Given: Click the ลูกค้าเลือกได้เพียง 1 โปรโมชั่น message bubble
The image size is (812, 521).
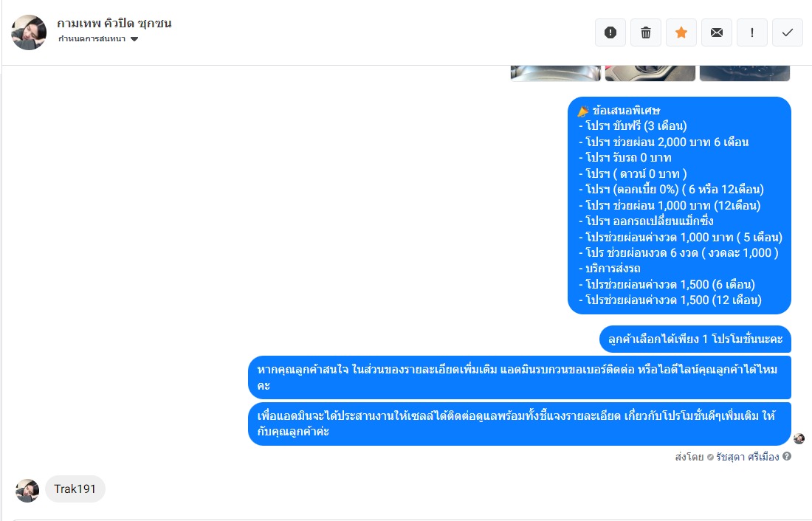Looking at the screenshot, I should click(695, 339).
